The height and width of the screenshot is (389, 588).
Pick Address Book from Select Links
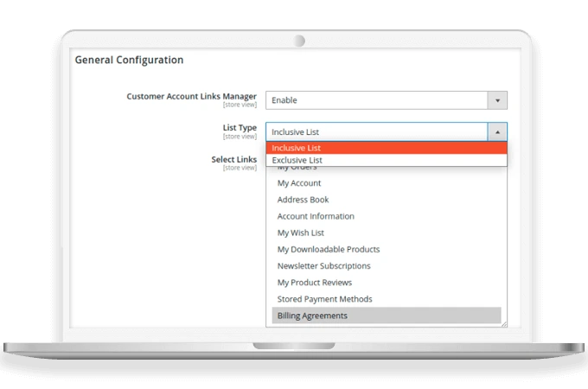tap(303, 200)
